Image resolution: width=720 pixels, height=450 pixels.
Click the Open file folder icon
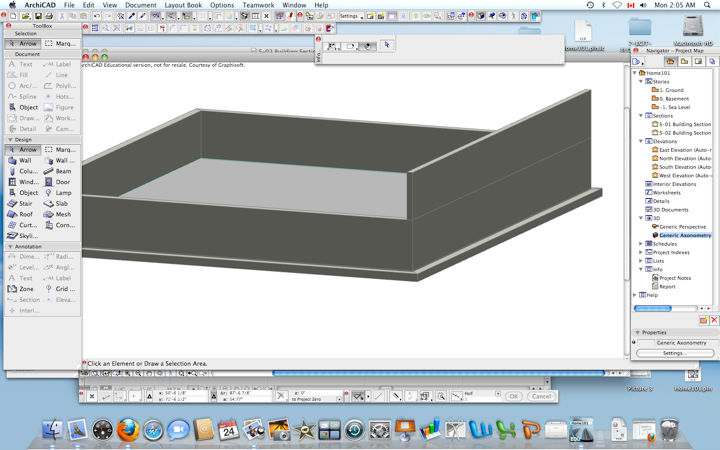pyautogui.click(x=26, y=16)
